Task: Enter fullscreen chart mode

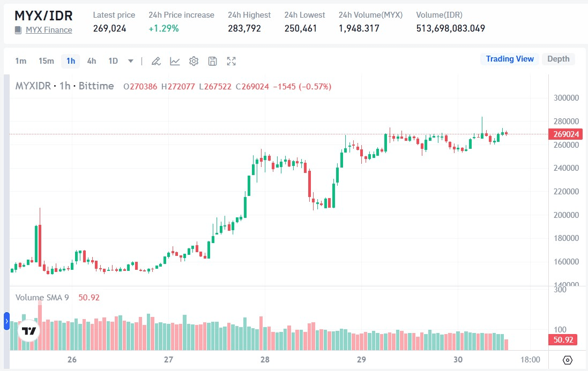Action: pos(231,61)
